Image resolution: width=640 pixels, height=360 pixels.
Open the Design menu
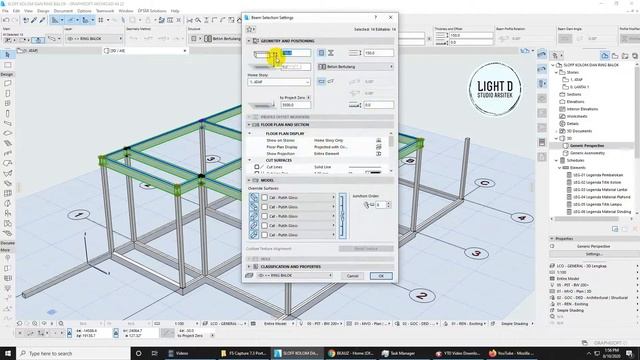[x=43, y=11]
